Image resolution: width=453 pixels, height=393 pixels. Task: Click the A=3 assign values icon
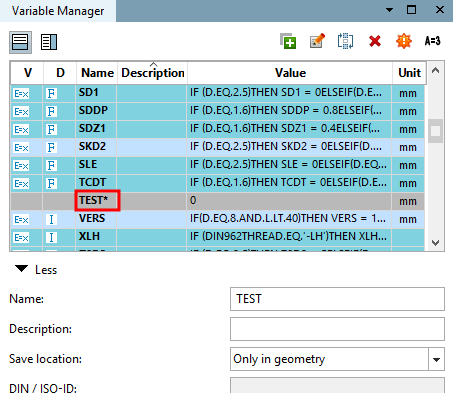coord(432,41)
